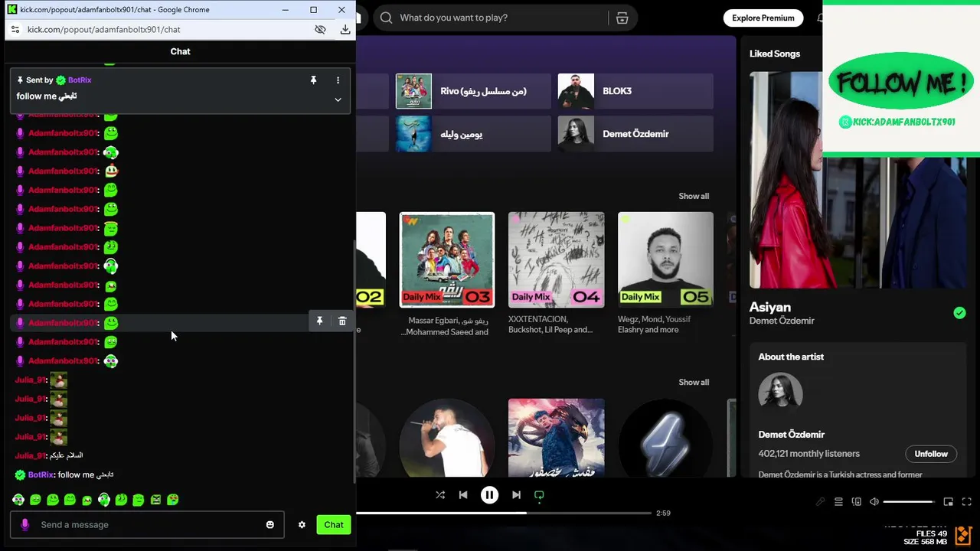Insert the angry-face quick emote
Screen dimensions: 980x551
156,500
